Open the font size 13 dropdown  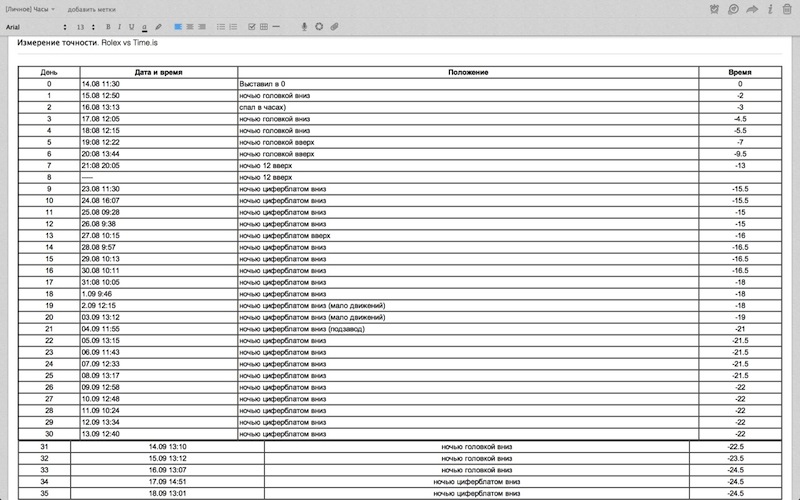[x=85, y=26]
